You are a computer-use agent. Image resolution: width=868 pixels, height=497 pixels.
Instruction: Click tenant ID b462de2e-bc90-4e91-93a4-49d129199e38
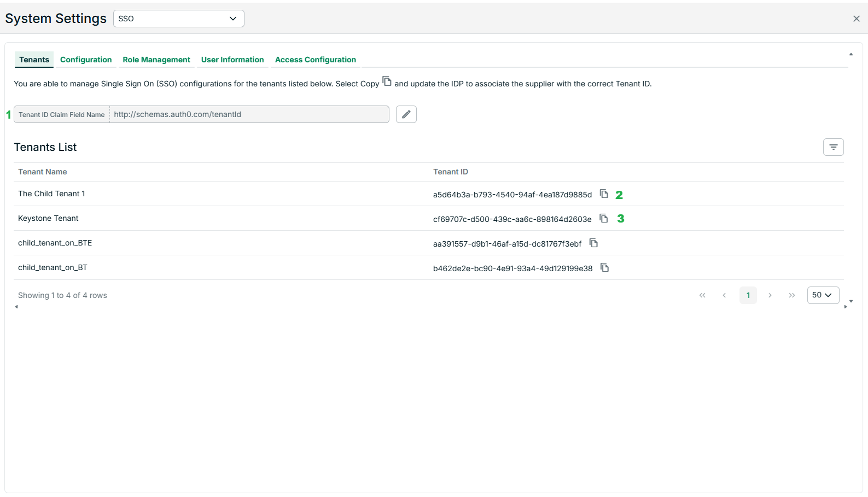(x=513, y=268)
